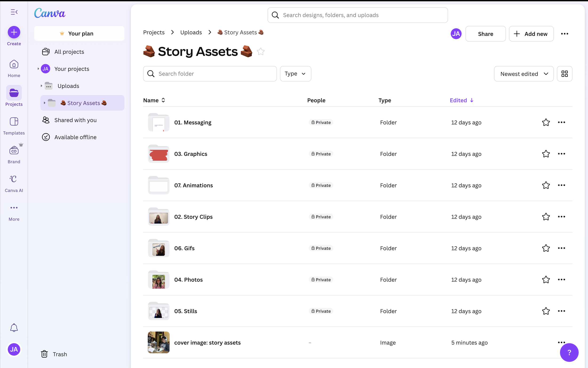Click the Share button
588x368 pixels.
click(x=485, y=34)
